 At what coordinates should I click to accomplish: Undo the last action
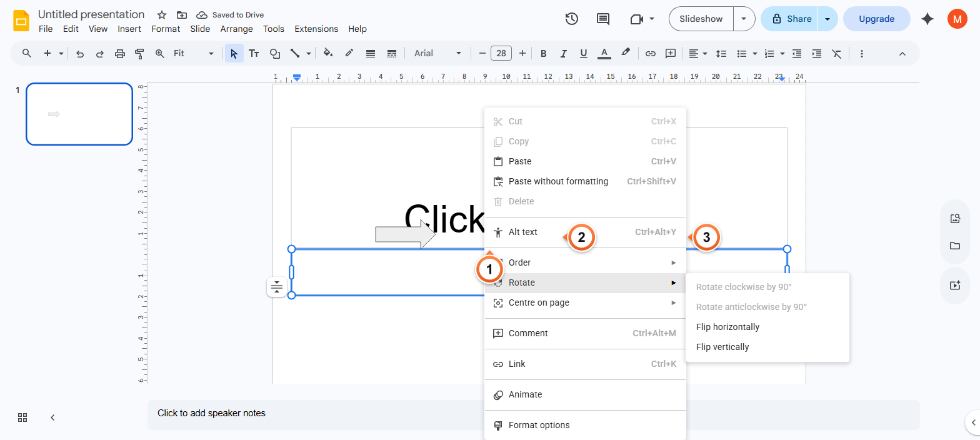click(80, 54)
